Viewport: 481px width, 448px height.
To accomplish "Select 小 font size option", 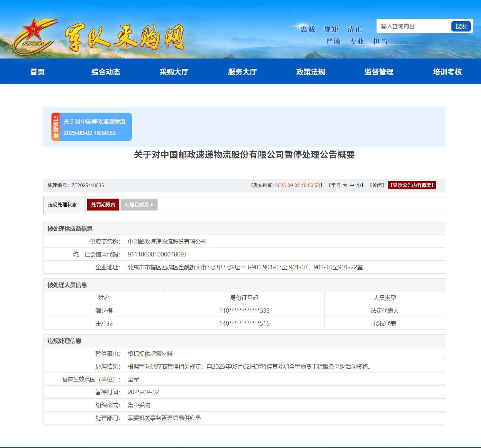I will pyautogui.click(x=358, y=185).
